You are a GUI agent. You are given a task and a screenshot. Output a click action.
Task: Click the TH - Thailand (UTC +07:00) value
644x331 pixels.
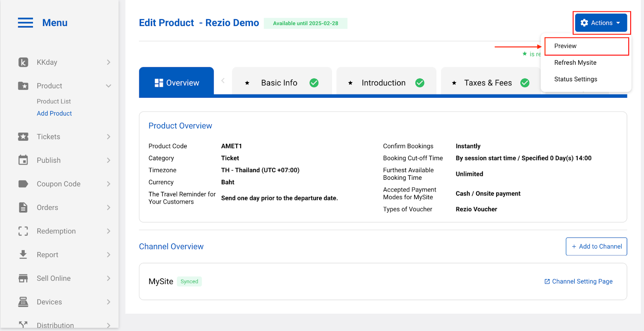[x=260, y=170]
